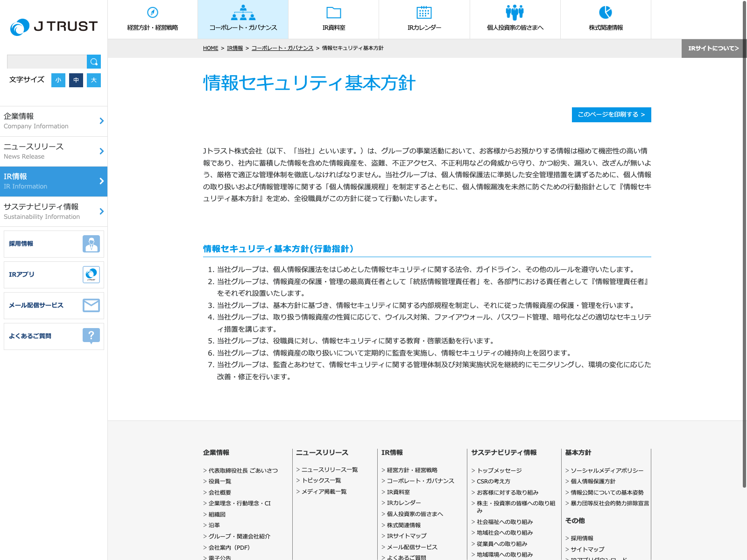Click the よくあるご質問 question mark icon
The height and width of the screenshot is (560, 747).
(x=91, y=336)
